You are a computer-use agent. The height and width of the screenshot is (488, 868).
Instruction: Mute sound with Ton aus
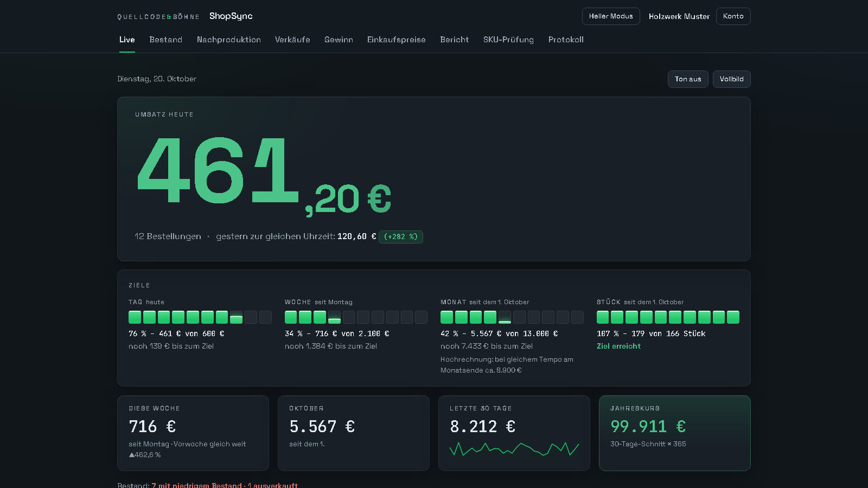[x=688, y=79]
